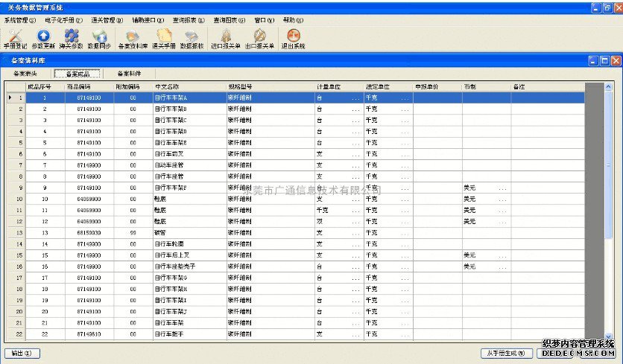Click the 通关手册 toolbar icon
Viewport: 623px width, 364px height.
pyautogui.click(x=162, y=38)
